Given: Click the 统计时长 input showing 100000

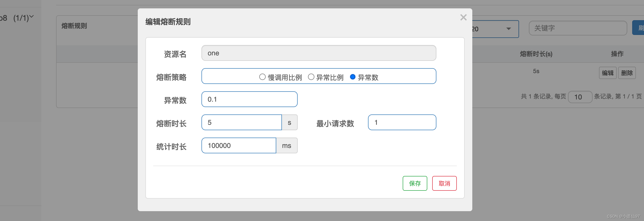Looking at the screenshot, I should coord(239,145).
